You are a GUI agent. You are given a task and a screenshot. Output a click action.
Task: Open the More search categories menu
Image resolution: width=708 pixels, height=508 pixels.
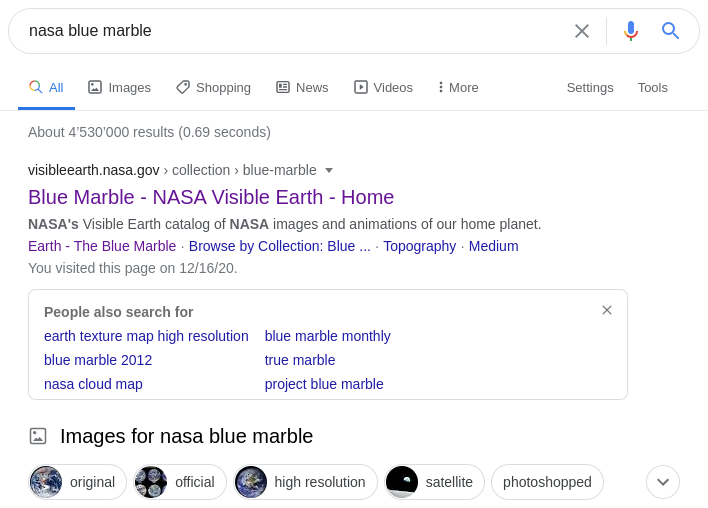tap(458, 88)
